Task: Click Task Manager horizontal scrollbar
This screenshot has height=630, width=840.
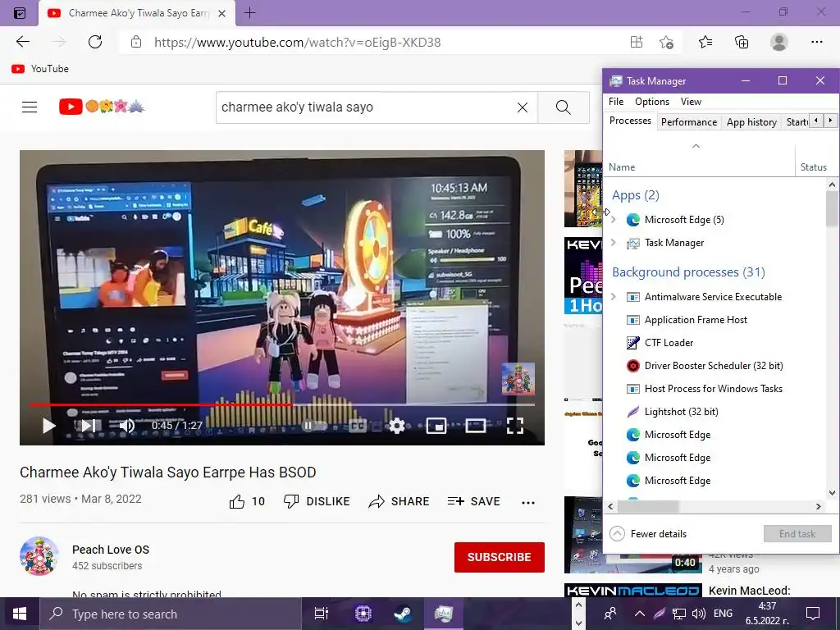Action: pos(648,506)
